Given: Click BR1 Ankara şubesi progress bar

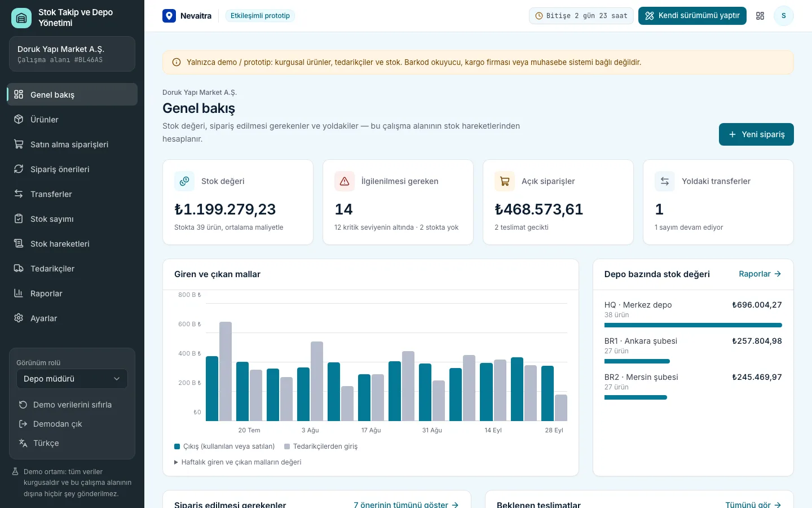Looking at the screenshot, I should click(x=637, y=361).
